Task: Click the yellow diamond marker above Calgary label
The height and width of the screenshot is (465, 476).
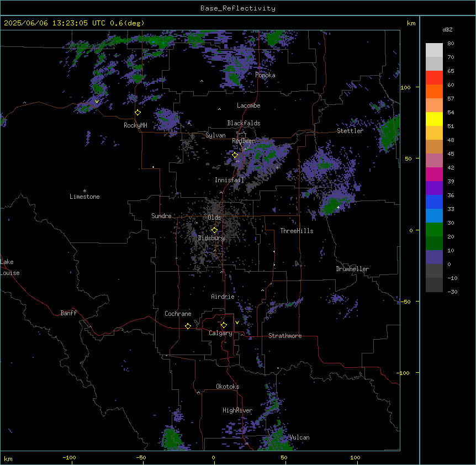Action: 224,325
